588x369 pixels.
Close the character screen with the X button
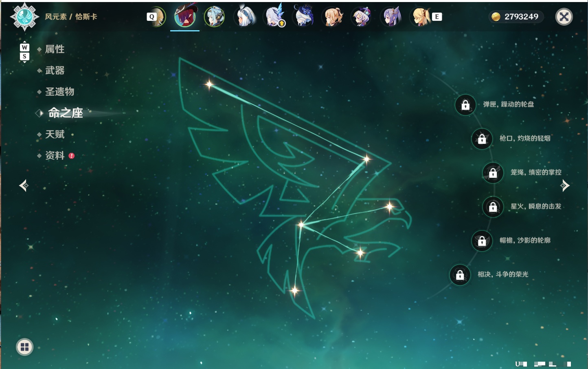tap(564, 17)
